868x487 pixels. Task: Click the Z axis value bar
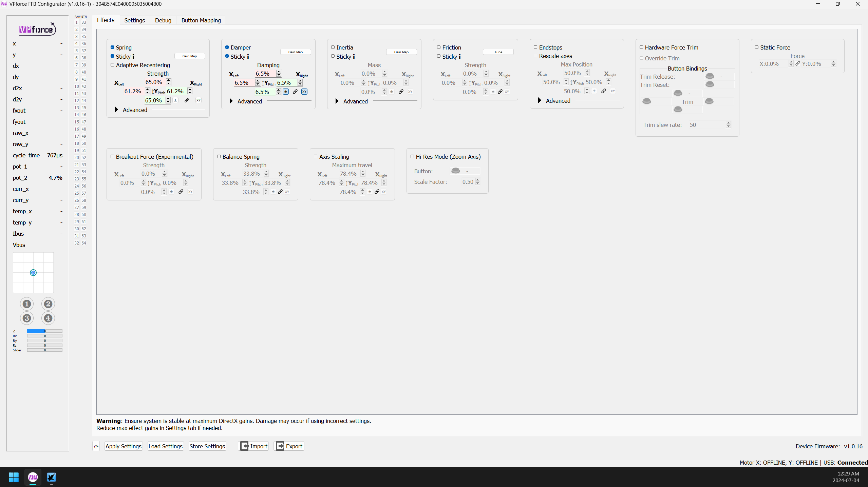coord(44,331)
